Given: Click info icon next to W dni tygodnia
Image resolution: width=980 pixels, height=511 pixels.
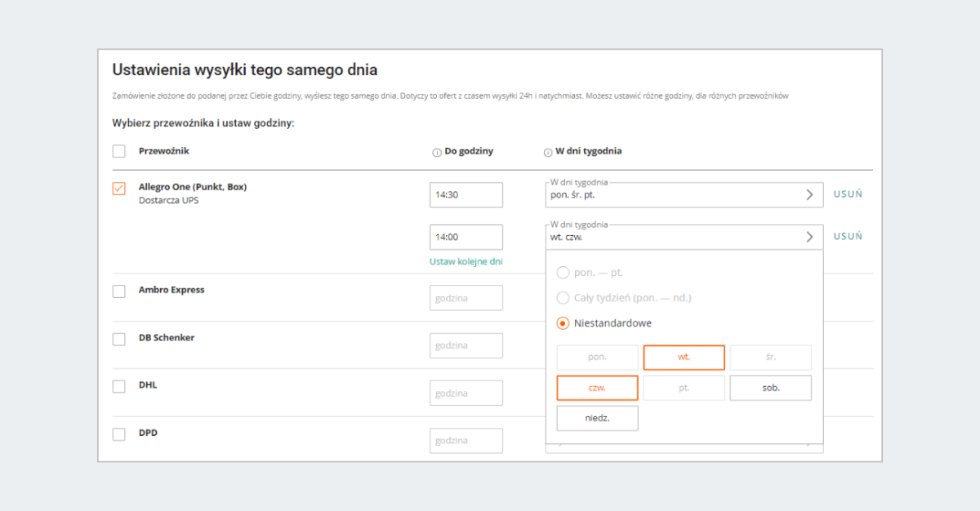Looking at the screenshot, I should [548, 152].
